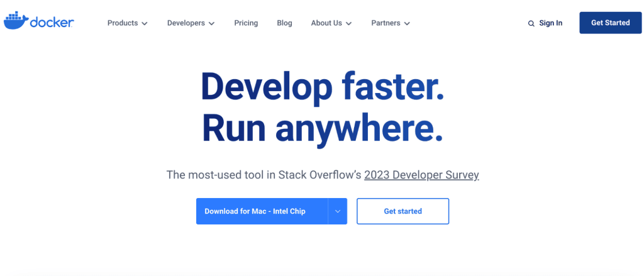
Task: Click the Docker whale logo
Action: coord(38,22)
